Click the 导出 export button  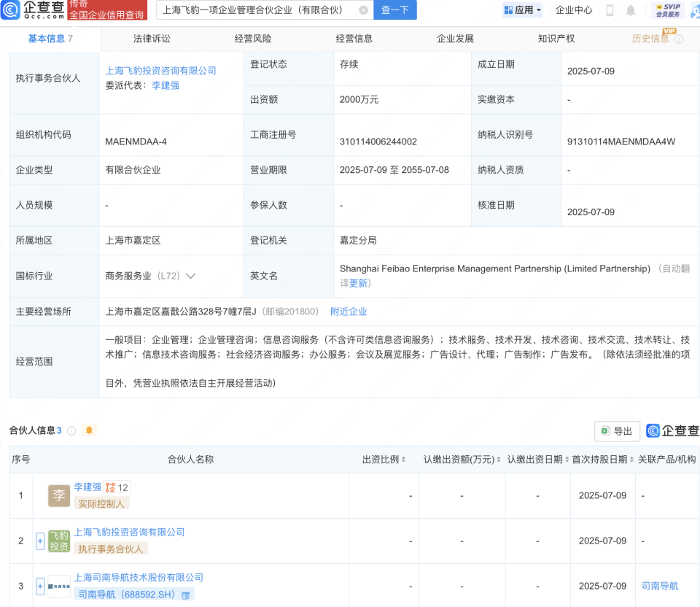[617, 431]
